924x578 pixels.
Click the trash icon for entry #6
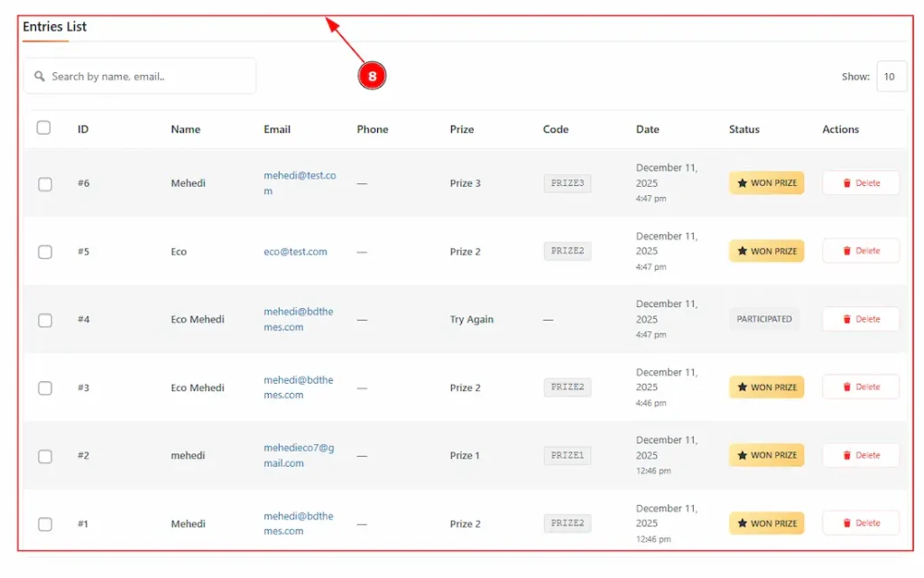pos(846,183)
